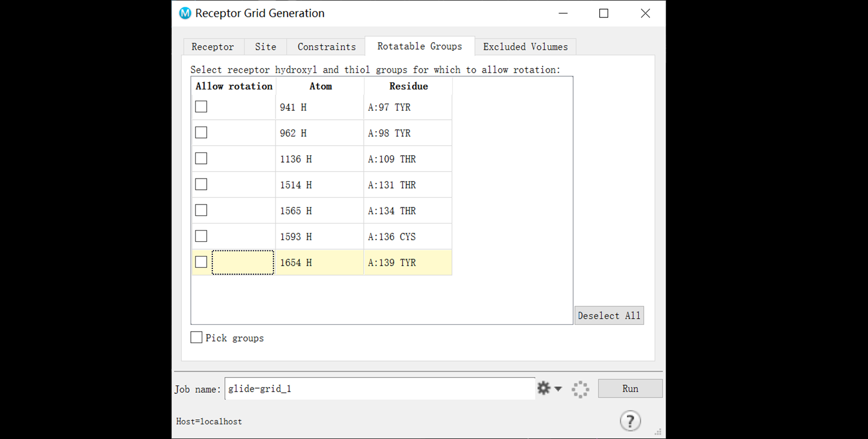Check rotation box for A:136 CYS
868x439 pixels.
click(201, 236)
